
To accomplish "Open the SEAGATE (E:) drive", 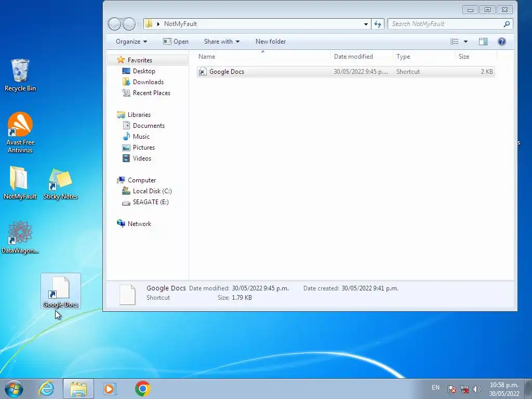I will tap(150, 202).
